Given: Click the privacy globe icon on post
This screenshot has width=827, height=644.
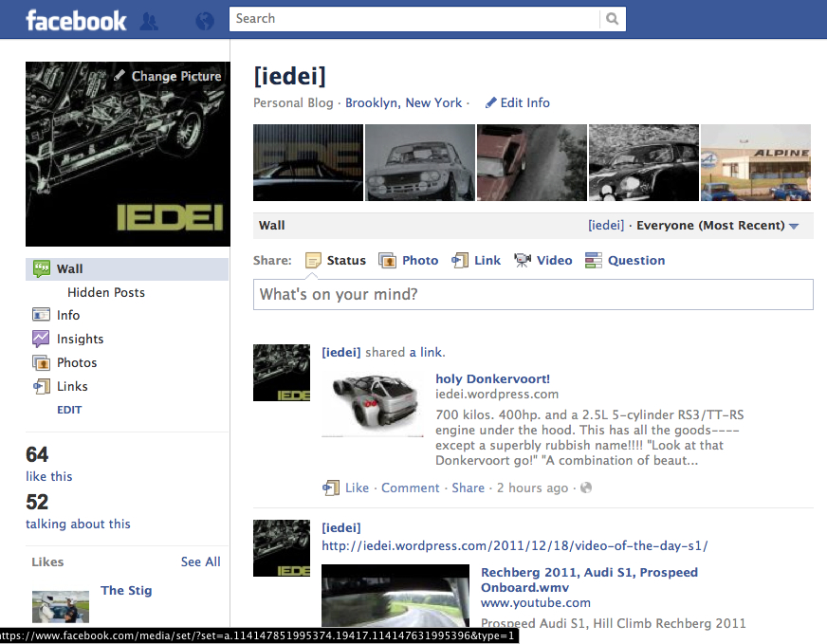Looking at the screenshot, I should point(586,488).
